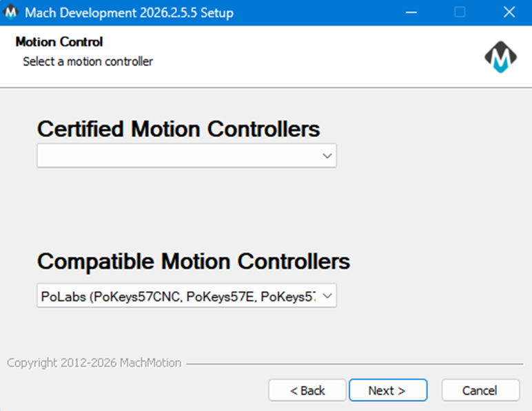The image size is (532, 411).
Task: Minimize the Mach Development Setup window
Action: [410, 12]
